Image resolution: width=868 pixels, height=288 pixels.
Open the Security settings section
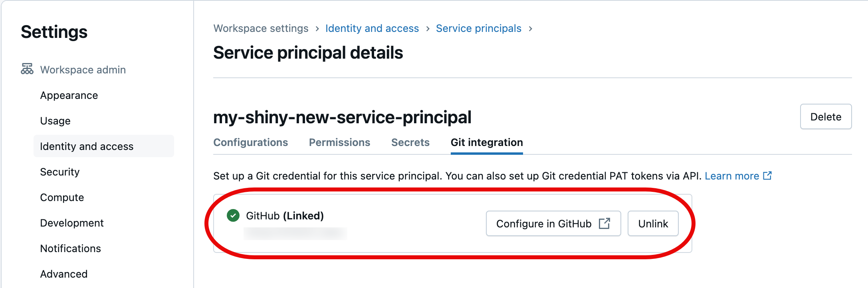pyautogui.click(x=59, y=172)
